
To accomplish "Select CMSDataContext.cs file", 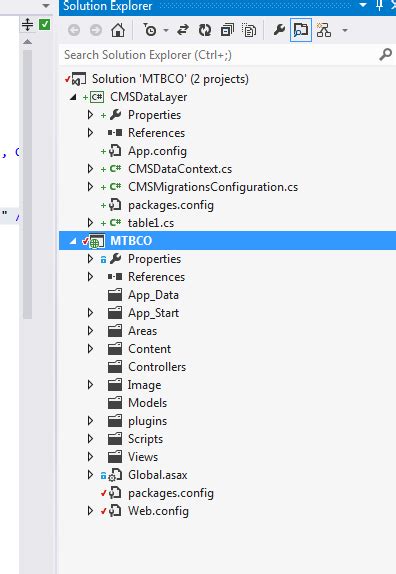I will (x=180, y=169).
